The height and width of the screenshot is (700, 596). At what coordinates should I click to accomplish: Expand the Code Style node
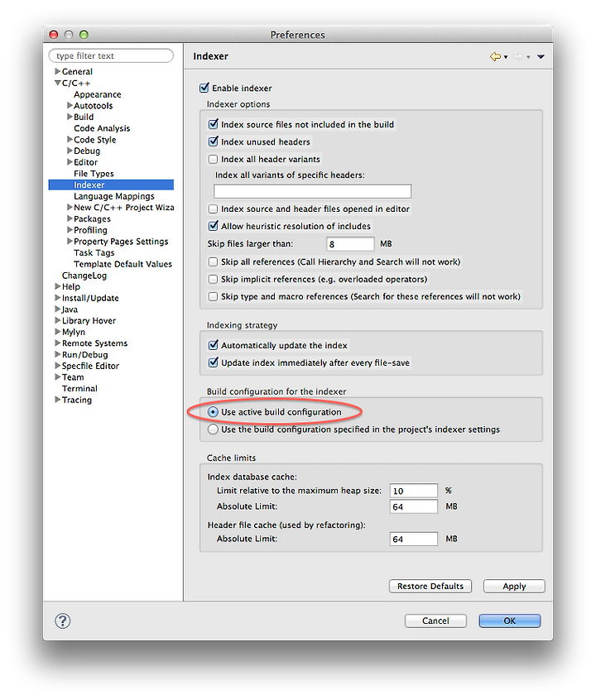pyautogui.click(x=70, y=139)
